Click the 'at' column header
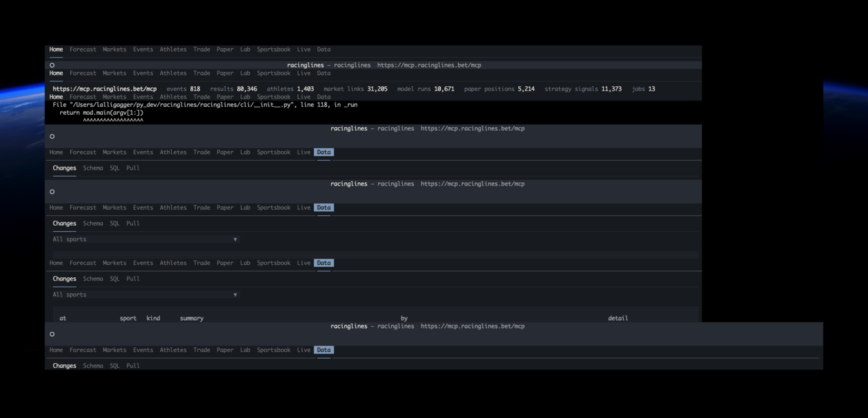The width and height of the screenshot is (868, 418). tap(63, 318)
